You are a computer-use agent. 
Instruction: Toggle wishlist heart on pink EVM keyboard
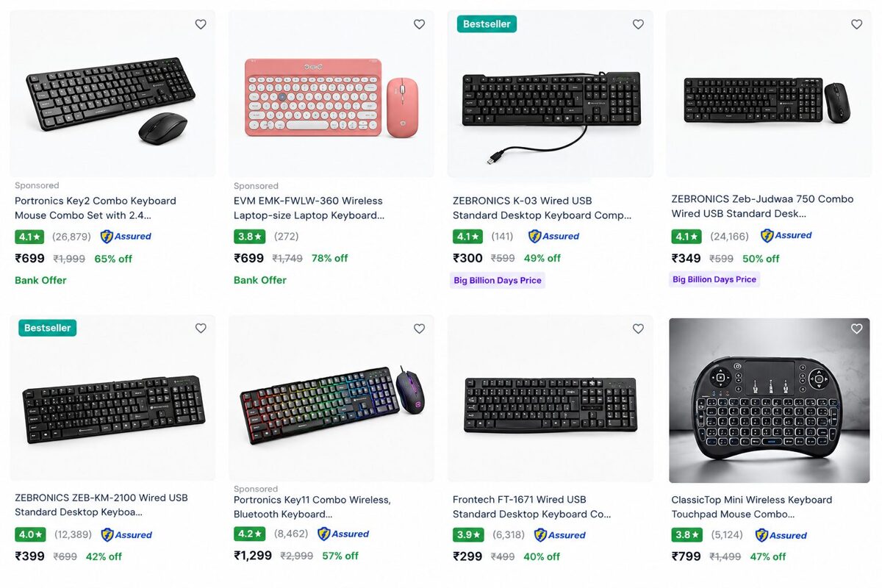pyautogui.click(x=419, y=24)
